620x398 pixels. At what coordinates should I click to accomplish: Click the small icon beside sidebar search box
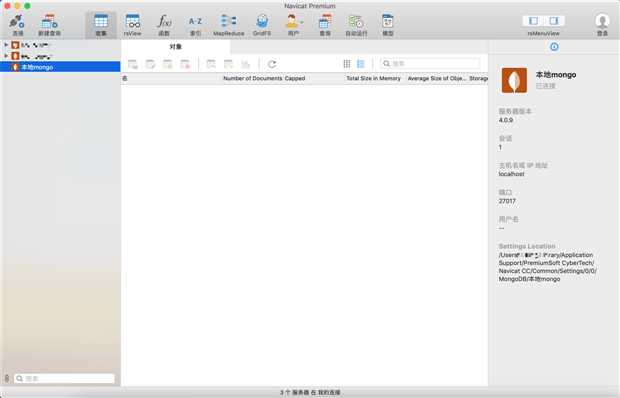pyautogui.click(x=7, y=378)
